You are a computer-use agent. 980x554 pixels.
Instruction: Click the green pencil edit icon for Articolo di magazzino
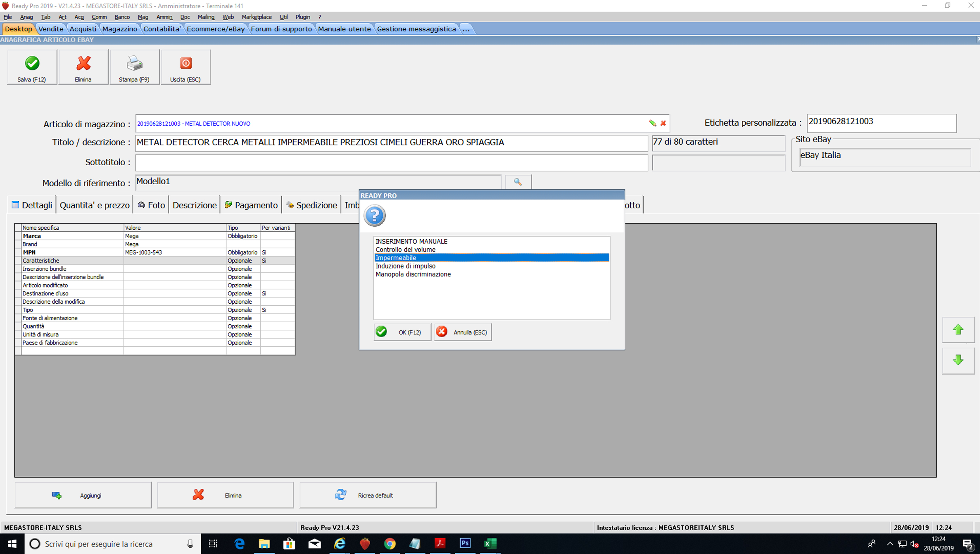652,123
